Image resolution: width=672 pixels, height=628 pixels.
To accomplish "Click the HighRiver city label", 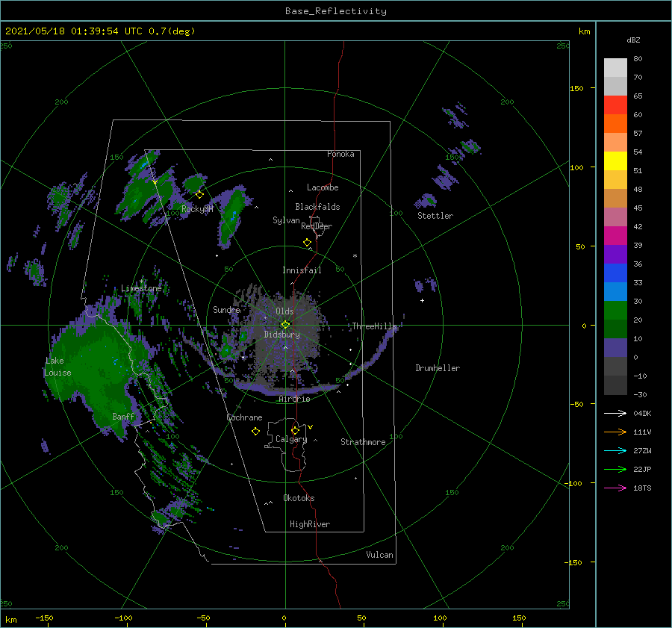I will point(310,524).
